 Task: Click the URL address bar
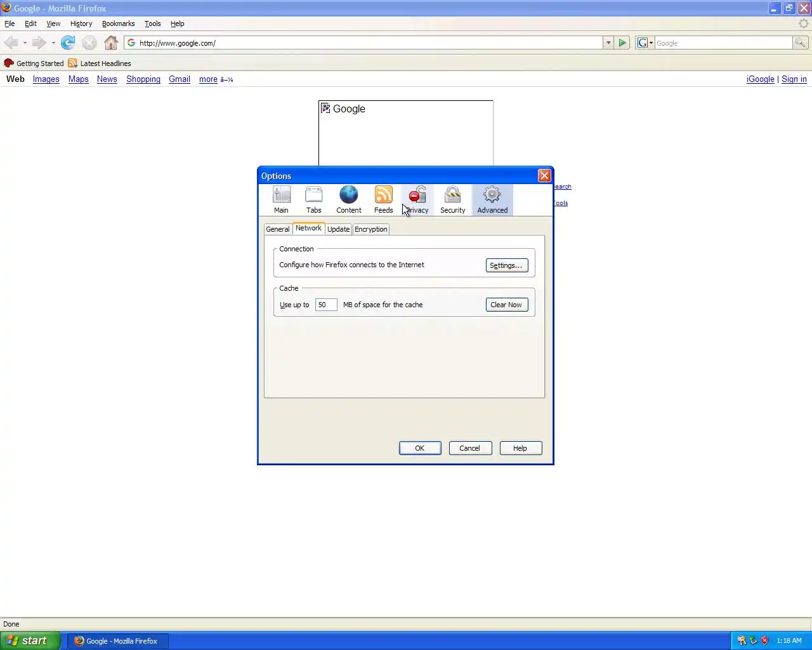[x=364, y=43]
